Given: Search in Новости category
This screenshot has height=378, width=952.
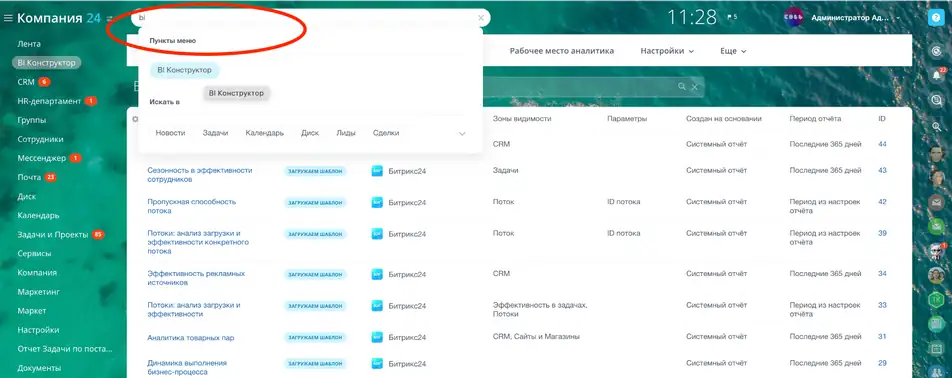Looking at the screenshot, I should [x=170, y=133].
